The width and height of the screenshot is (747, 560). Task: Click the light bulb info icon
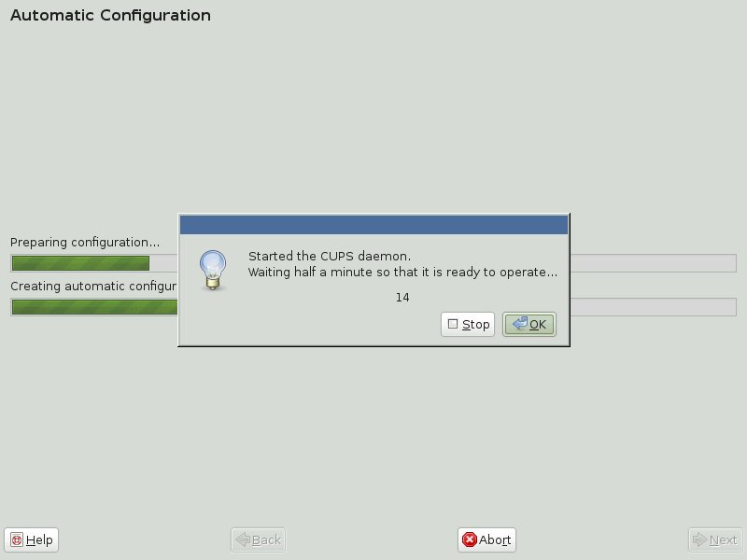213,270
